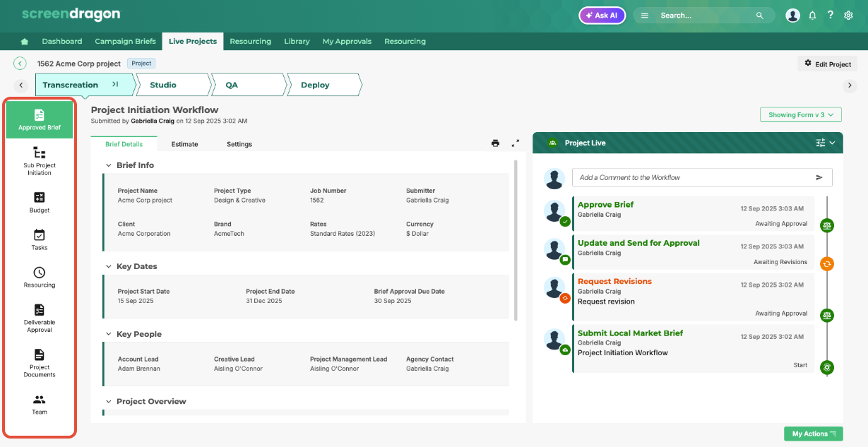
Task: Click the timeline scales icon beside Approve Brief
Action: point(827,225)
